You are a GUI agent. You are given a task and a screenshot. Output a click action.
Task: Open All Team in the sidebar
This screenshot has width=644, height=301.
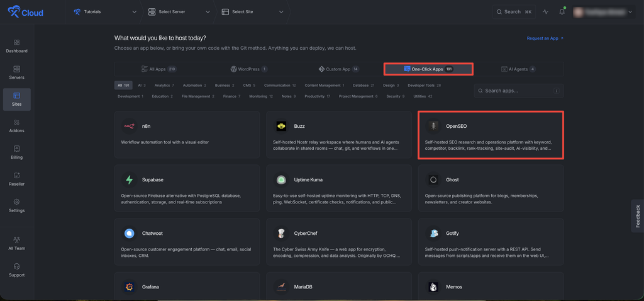(16, 244)
